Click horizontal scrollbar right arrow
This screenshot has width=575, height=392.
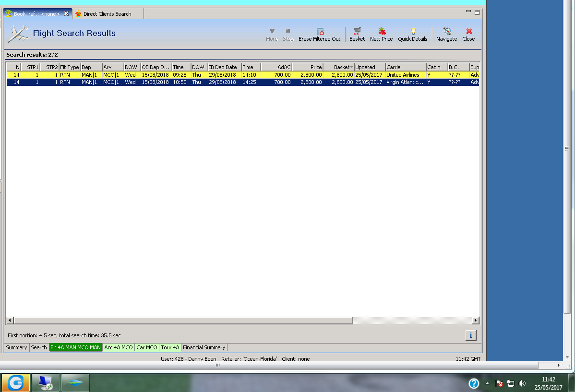(x=476, y=320)
